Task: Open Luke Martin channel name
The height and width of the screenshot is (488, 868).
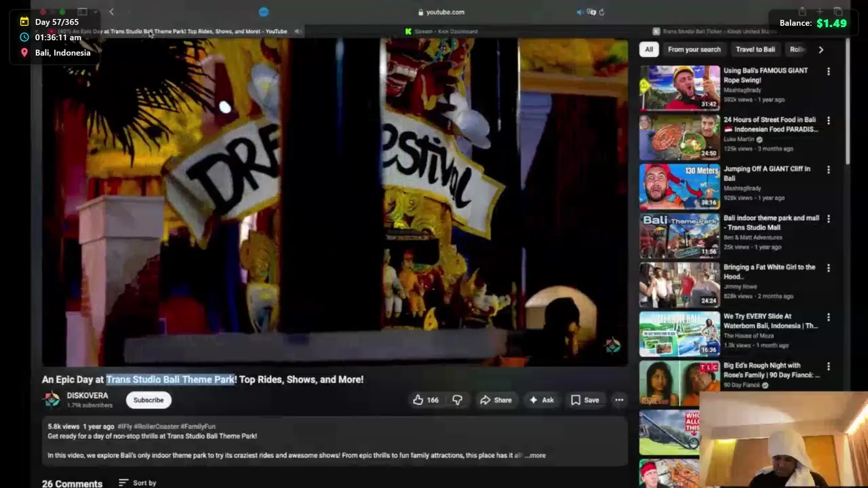Action: point(739,140)
